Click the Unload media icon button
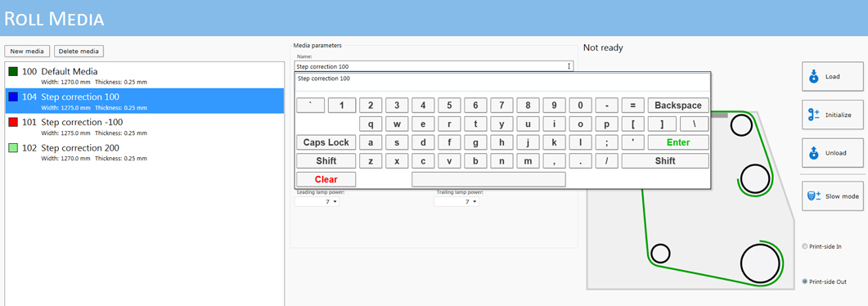Viewport: 868px width, 306px height. (x=833, y=153)
